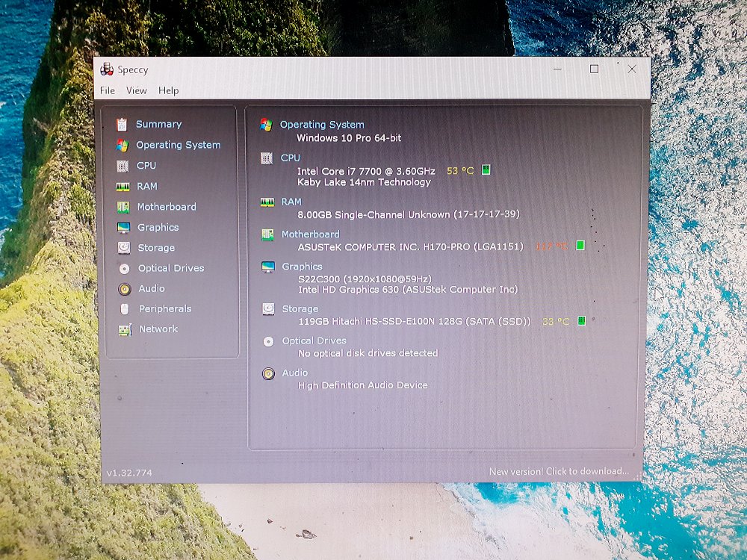Select Peripherals in the sidebar

tap(165, 308)
